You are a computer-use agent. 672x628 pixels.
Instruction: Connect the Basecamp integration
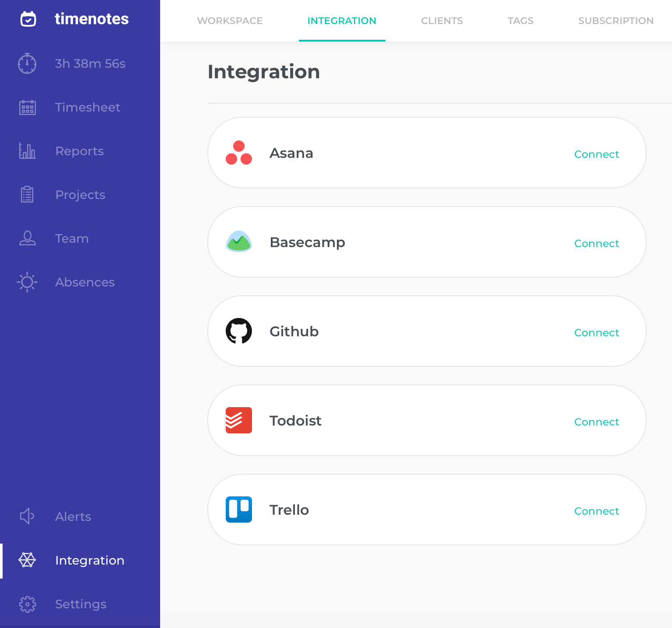[x=596, y=243]
